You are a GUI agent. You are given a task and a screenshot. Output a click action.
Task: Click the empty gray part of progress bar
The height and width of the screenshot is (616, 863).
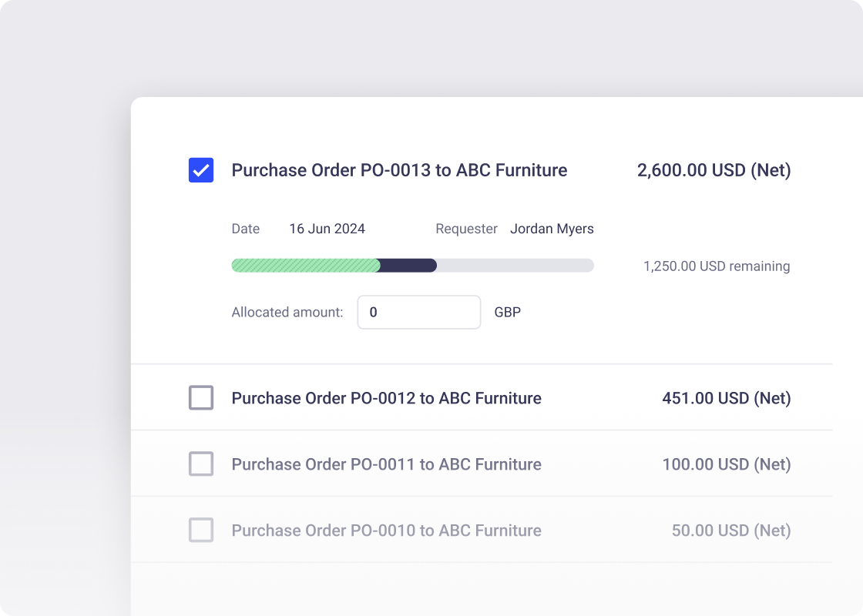[515, 266]
